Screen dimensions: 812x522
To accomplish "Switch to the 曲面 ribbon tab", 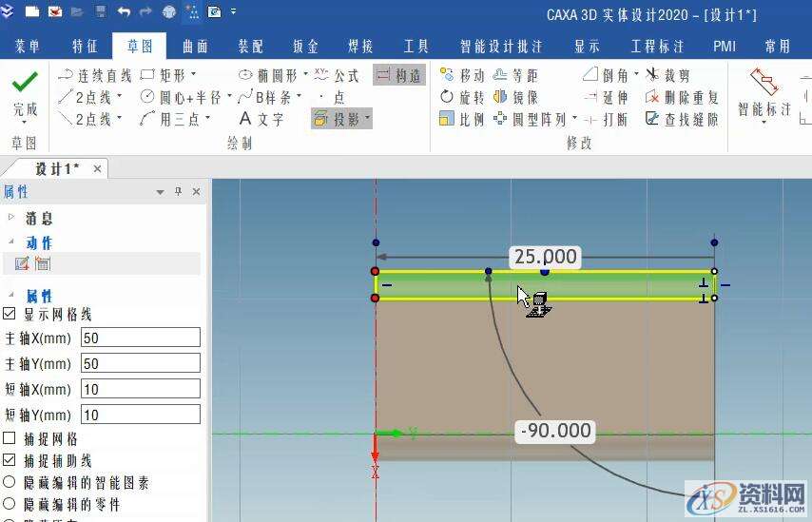I will click(195, 47).
